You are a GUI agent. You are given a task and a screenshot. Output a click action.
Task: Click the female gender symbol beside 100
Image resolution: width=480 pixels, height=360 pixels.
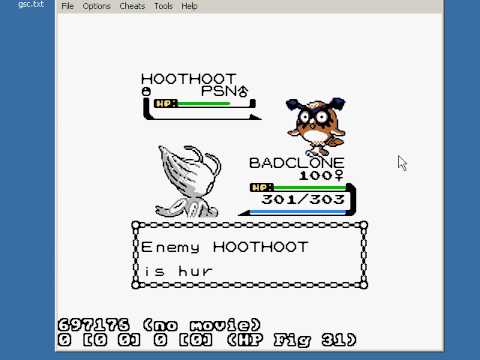click(x=338, y=175)
